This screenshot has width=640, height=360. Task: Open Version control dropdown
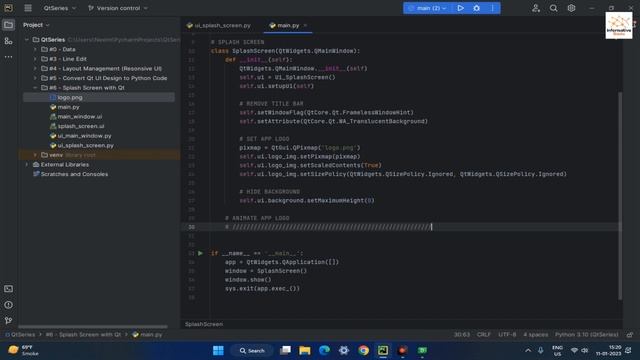point(118,8)
